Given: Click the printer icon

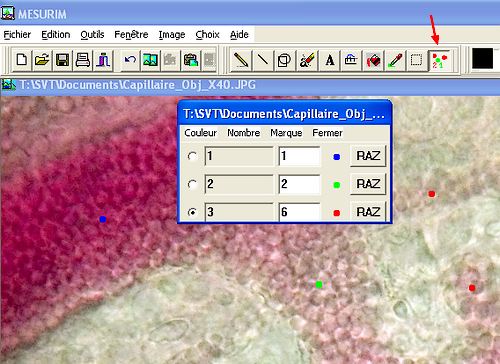Looking at the screenshot, I should 82,60.
